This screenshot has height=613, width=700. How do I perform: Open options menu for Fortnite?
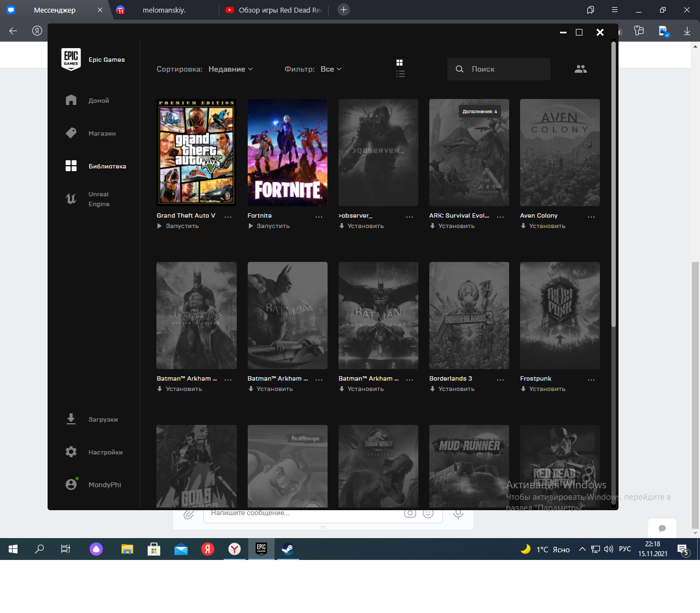[x=319, y=217]
